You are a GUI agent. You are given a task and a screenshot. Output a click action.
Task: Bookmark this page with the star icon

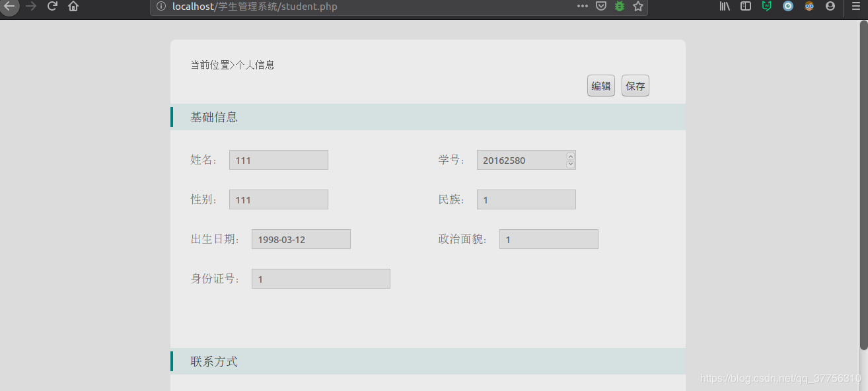tap(637, 6)
